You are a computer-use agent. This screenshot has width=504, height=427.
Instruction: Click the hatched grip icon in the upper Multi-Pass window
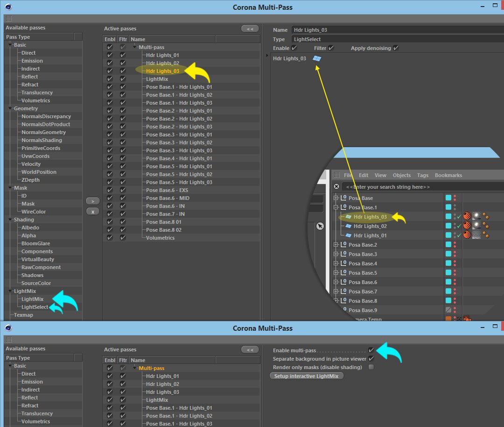pyautogui.click(x=9, y=19)
